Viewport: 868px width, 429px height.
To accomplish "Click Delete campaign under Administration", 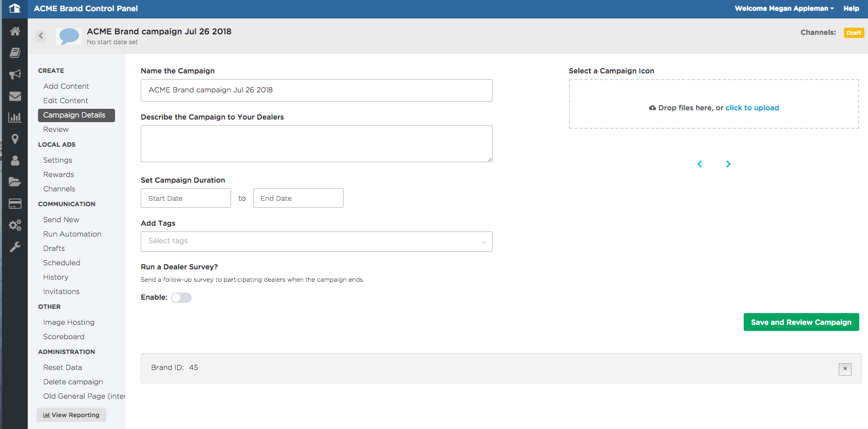I will pyautogui.click(x=73, y=382).
